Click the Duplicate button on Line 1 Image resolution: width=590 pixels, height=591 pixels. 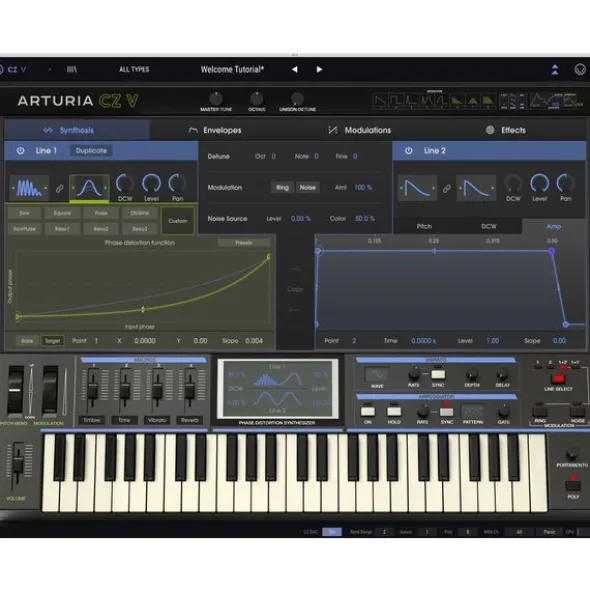tap(91, 151)
